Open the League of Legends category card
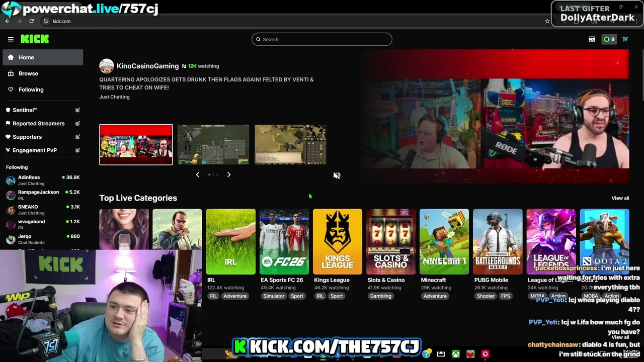The width and height of the screenshot is (644, 362). (x=551, y=242)
